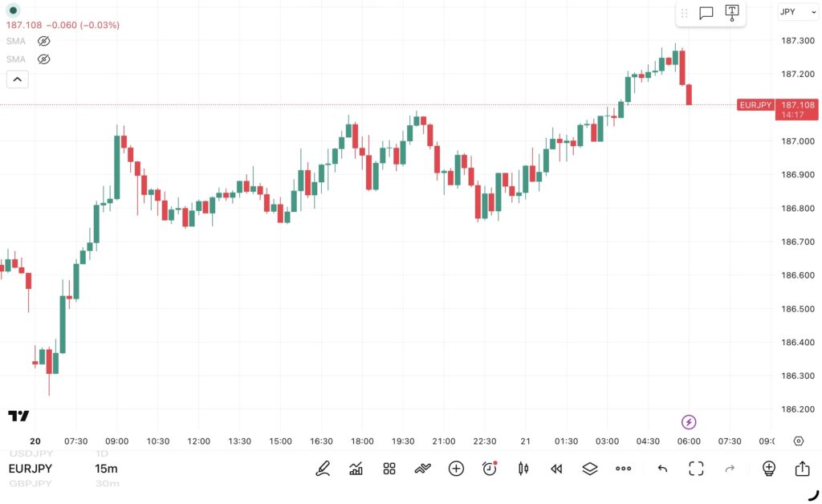Viewport: 822px width, 504px height.
Task: Click the share/export icon
Action: [x=802, y=469]
